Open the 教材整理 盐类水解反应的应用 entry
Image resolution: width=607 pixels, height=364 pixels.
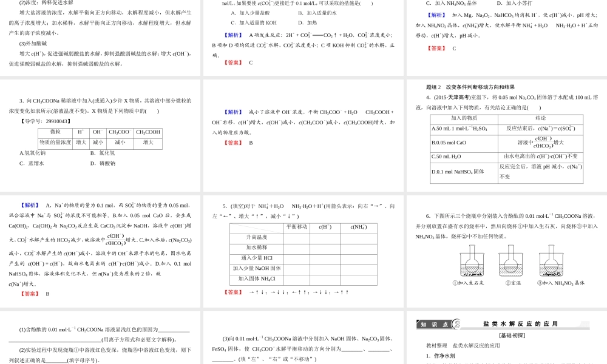463,345
